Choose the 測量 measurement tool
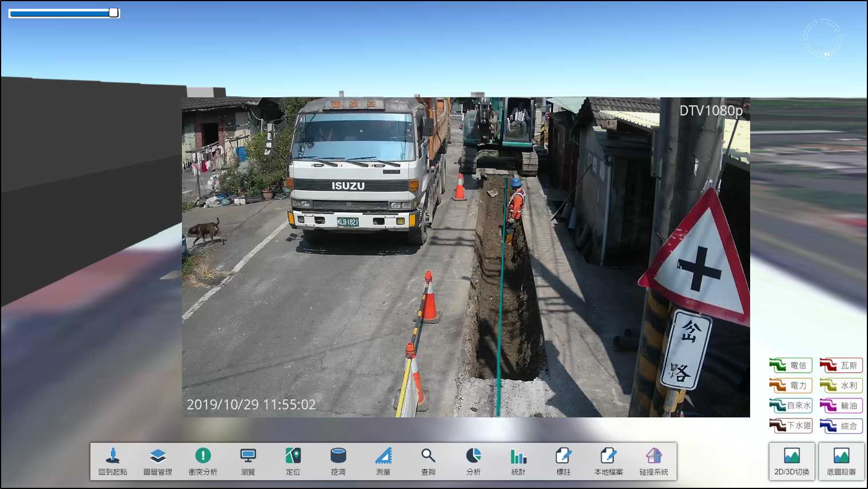The image size is (868, 489). pyautogui.click(x=383, y=461)
